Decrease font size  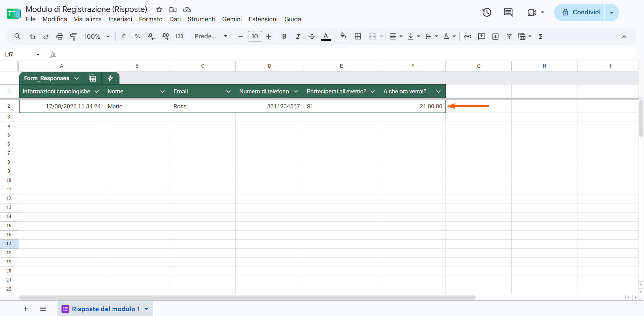coord(240,36)
